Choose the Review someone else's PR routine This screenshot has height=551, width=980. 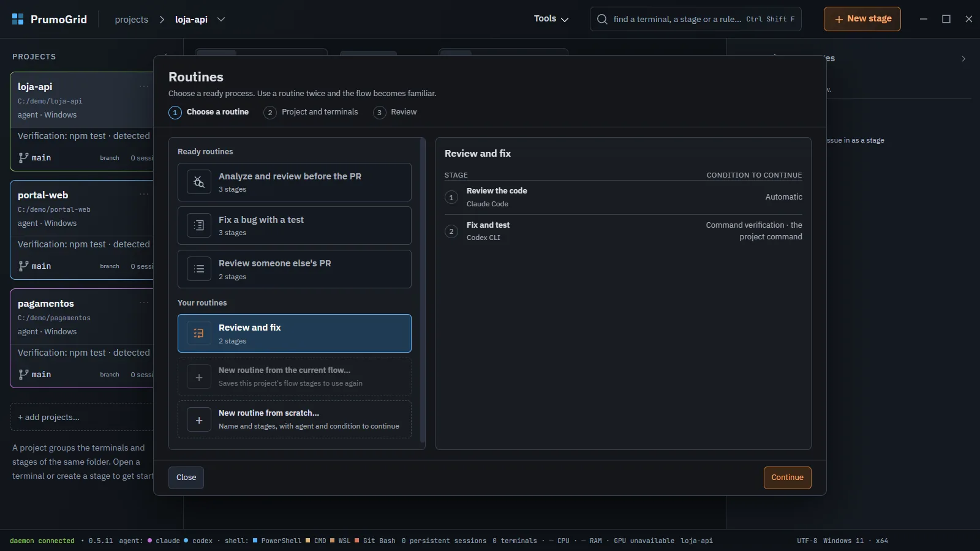tap(295, 269)
